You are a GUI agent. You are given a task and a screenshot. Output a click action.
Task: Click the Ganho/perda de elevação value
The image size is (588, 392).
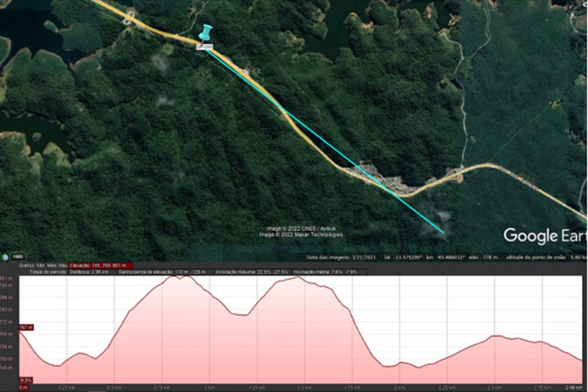162,271
